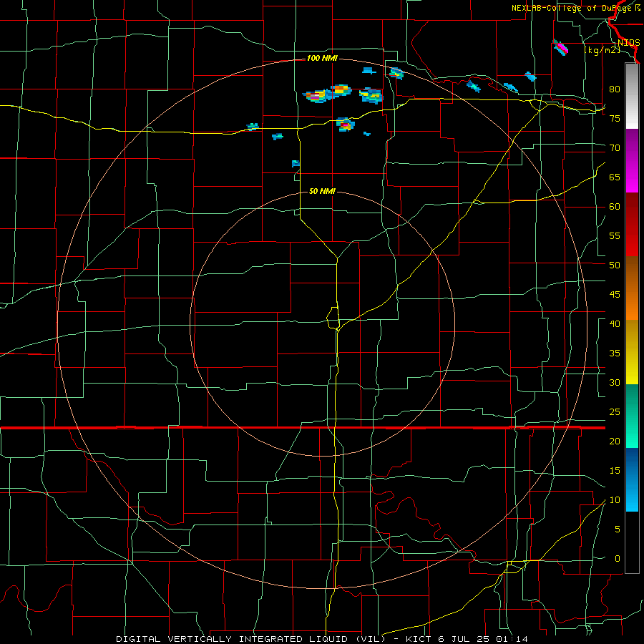Select the 15 value on the color scale
This screenshot has width=644, height=644.
(x=615, y=471)
